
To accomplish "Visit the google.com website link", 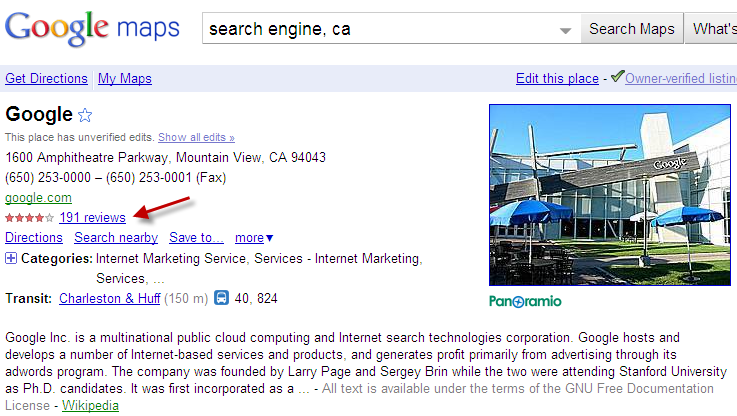I will pos(38,197).
